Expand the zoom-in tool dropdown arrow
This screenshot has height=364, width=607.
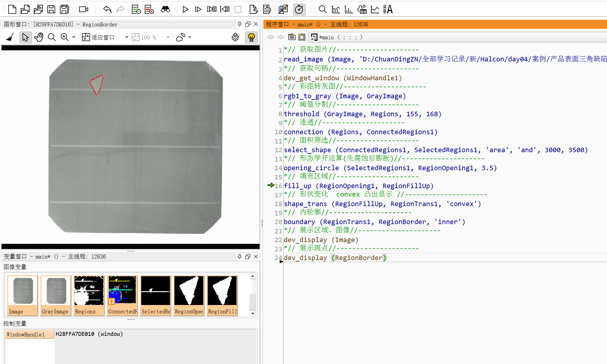tap(74, 37)
